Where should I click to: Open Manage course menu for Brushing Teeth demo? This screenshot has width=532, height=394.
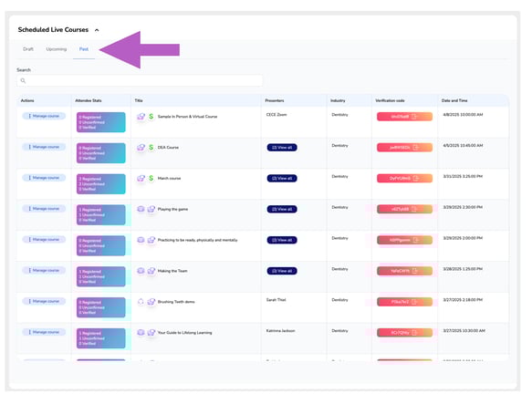[44, 301]
